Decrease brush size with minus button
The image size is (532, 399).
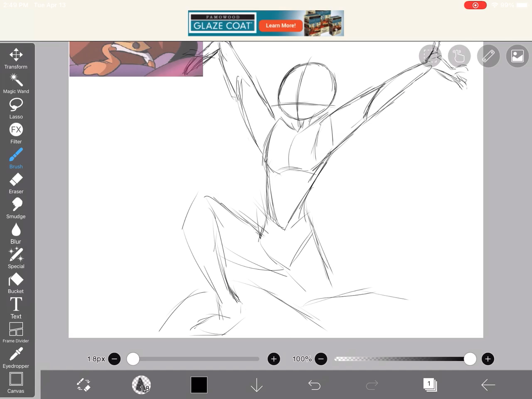114,359
